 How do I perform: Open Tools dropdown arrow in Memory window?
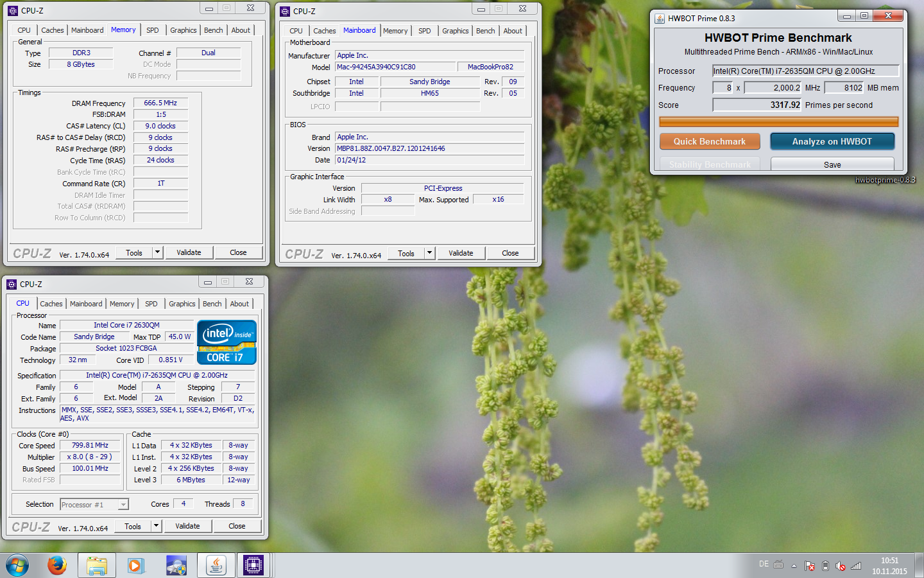157,252
